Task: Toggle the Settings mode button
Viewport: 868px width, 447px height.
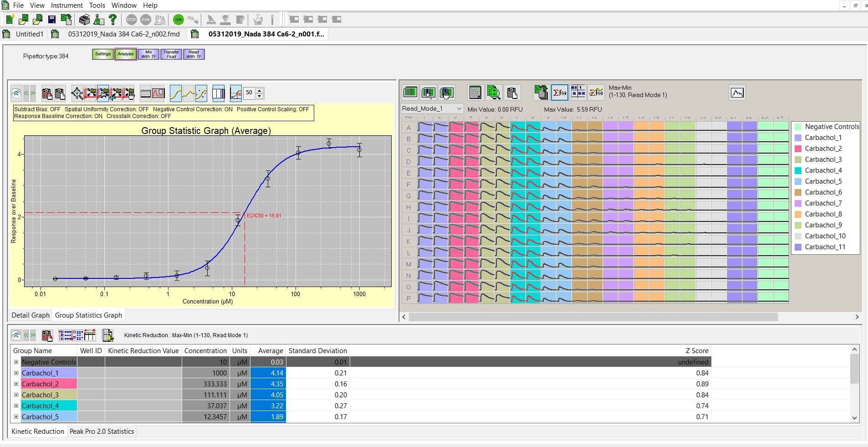Action: coord(103,54)
